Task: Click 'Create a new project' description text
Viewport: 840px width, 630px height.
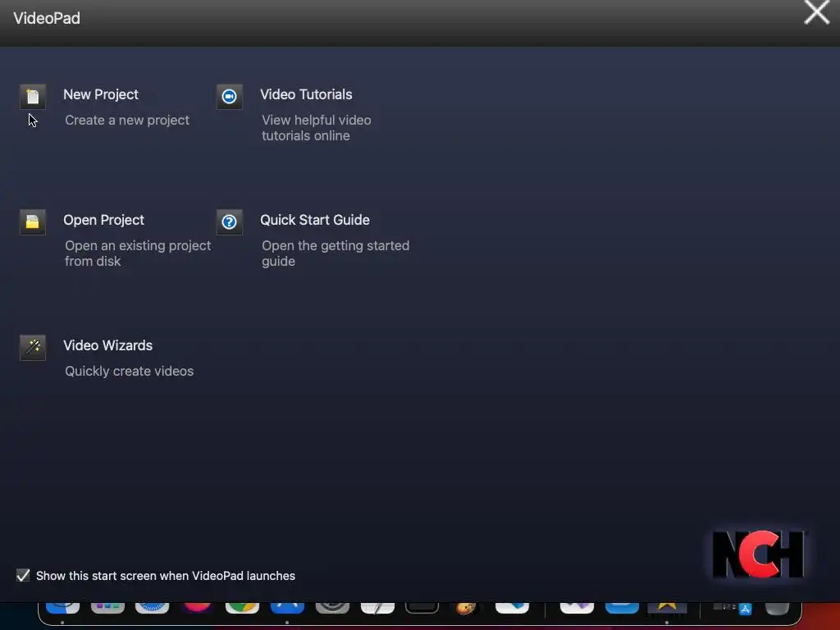Action: tap(127, 120)
